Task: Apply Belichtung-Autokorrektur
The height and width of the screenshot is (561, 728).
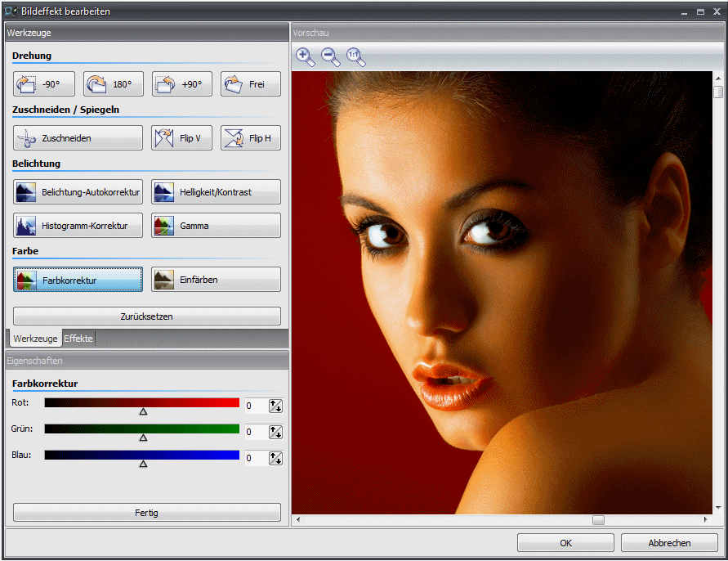Action: point(78,192)
